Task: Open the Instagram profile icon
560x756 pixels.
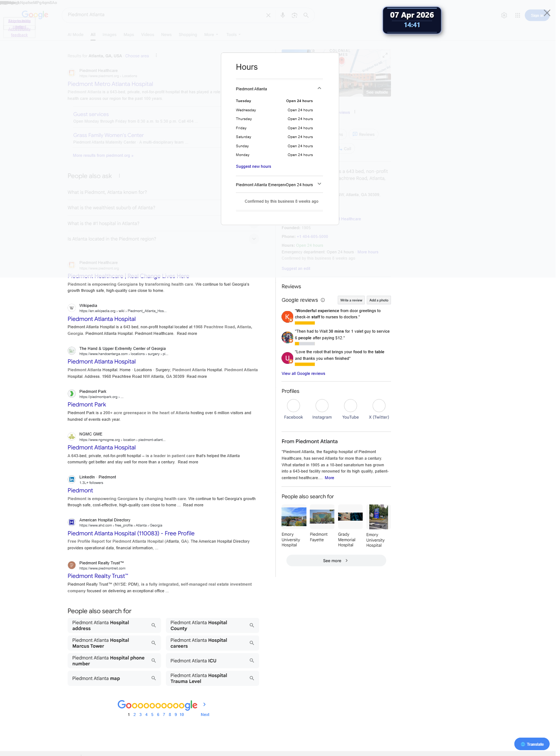Action: click(322, 406)
